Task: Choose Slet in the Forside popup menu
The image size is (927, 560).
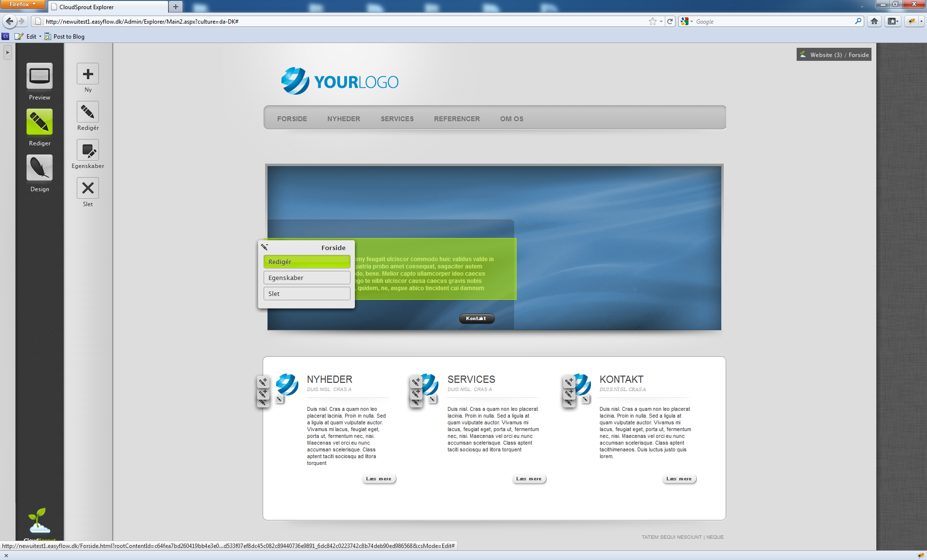Action: pos(307,294)
